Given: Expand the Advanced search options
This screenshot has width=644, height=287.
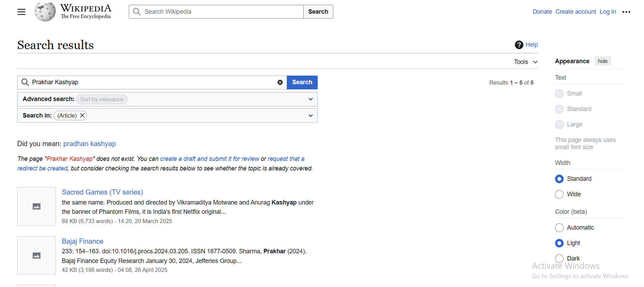Looking at the screenshot, I should 310,99.
